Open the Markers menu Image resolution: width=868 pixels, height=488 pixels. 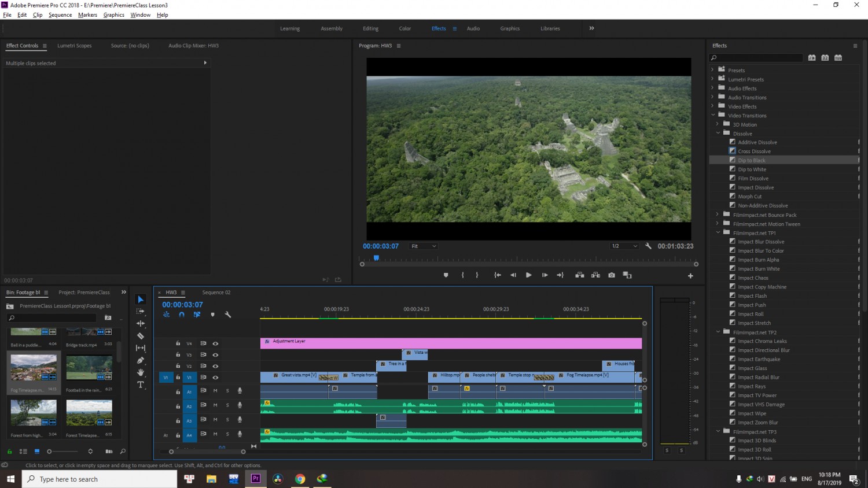point(87,15)
